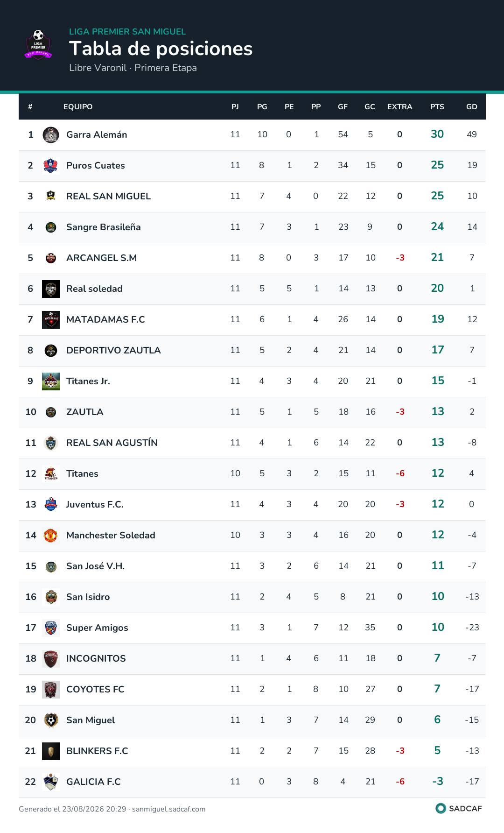Click the BLINKERS F.C team icon
The height and width of the screenshot is (833, 504).
tap(51, 751)
